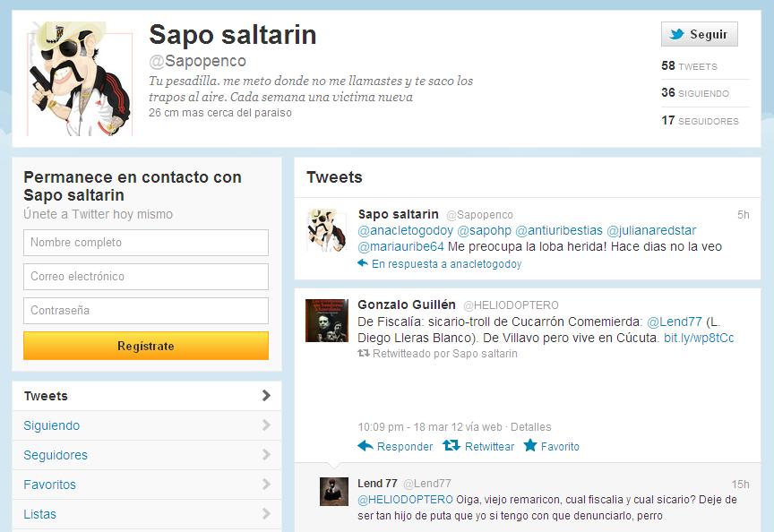Click the Detalles link
Image resolution: width=774 pixels, height=532 pixels.
[530, 427]
